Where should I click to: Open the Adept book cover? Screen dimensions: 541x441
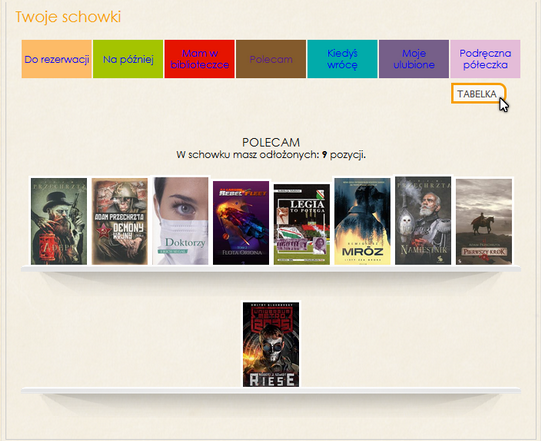click(x=59, y=221)
